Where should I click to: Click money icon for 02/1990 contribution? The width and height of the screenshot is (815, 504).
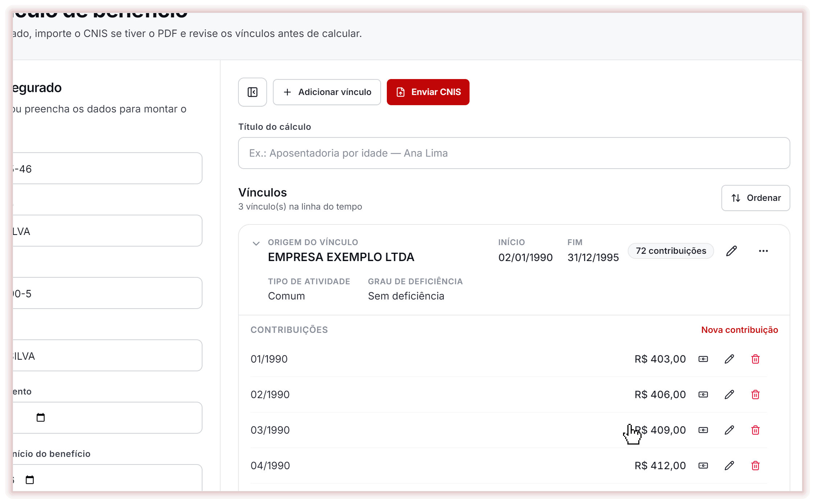tap(703, 394)
